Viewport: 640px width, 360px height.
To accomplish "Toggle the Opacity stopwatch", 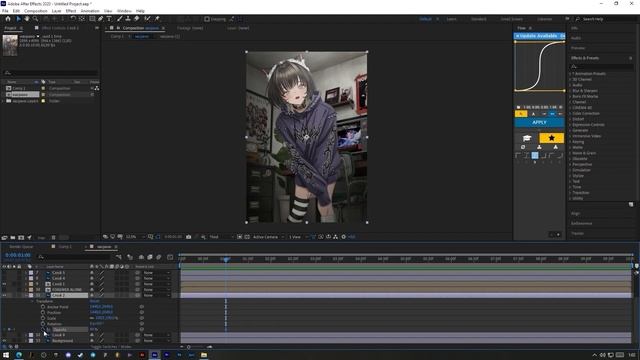I will 43,329.
